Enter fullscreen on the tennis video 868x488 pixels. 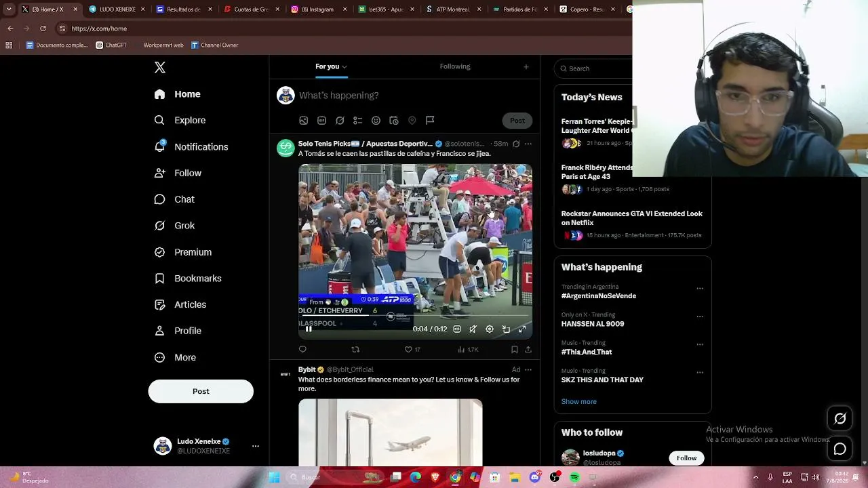click(522, 329)
